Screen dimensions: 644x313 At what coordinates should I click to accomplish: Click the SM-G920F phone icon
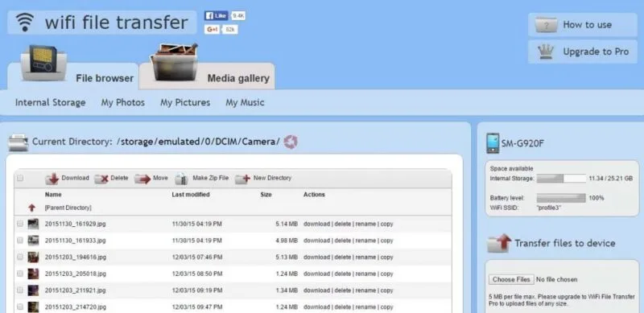point(493,143)
